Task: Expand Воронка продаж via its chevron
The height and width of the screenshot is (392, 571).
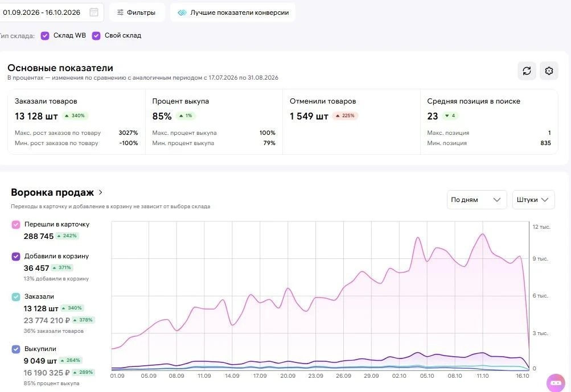Action: pyautogui.click(x=101, y=192)
